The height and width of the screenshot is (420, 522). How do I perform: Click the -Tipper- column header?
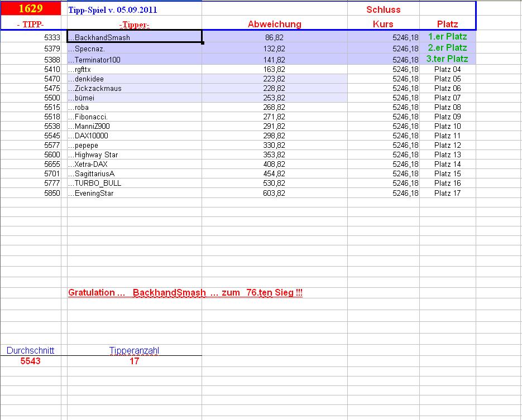point(134,24)
